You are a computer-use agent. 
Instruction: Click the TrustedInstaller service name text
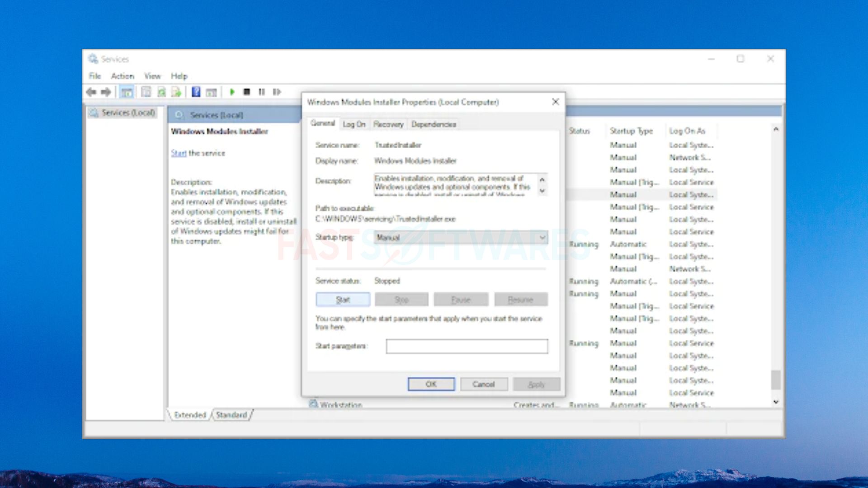(398, 145)
